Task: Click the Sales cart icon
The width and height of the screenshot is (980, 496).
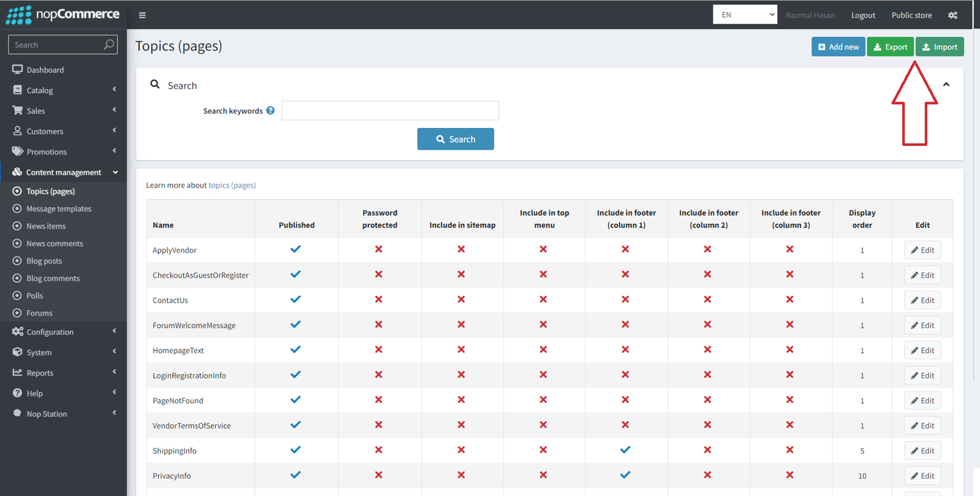Action: tap(17, 110)
